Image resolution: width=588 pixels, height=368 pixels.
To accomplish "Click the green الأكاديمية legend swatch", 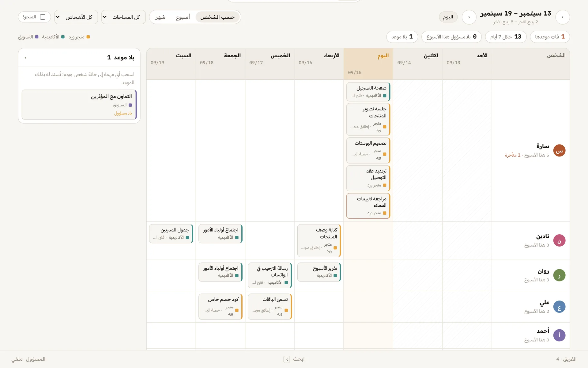I will pos(63,37).
